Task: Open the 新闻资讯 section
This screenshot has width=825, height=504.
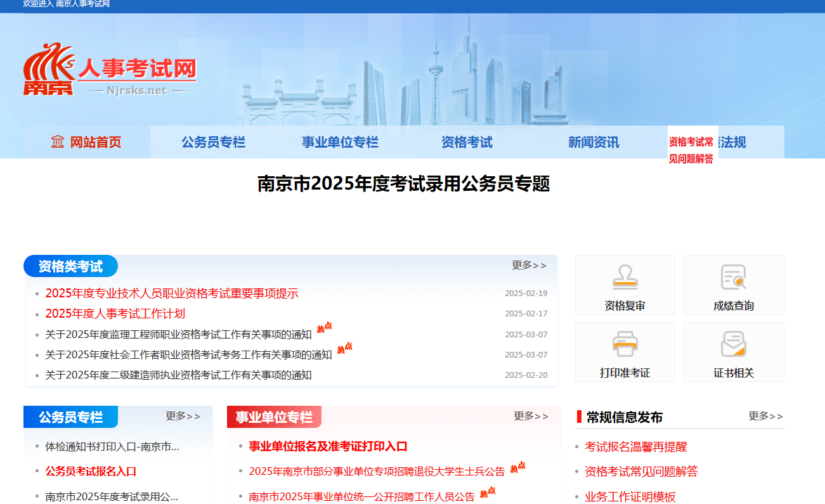Action: [x=593, y=142]
